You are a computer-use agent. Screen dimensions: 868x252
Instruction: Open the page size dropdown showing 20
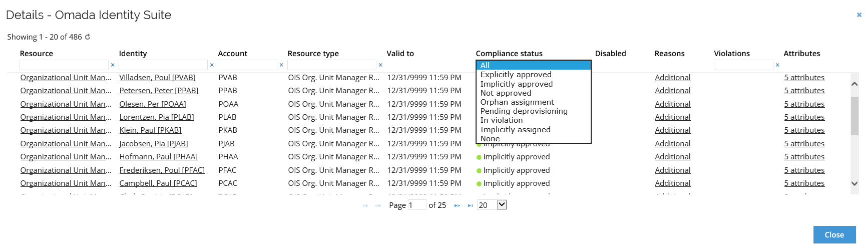492,205
